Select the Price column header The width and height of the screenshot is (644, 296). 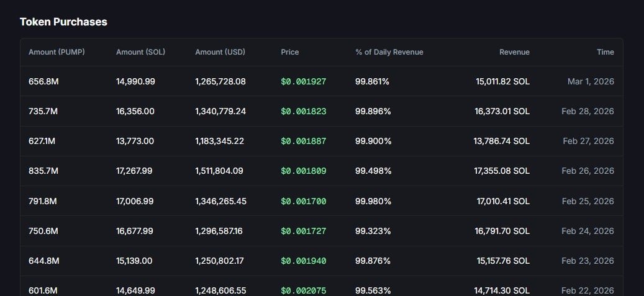289,52
